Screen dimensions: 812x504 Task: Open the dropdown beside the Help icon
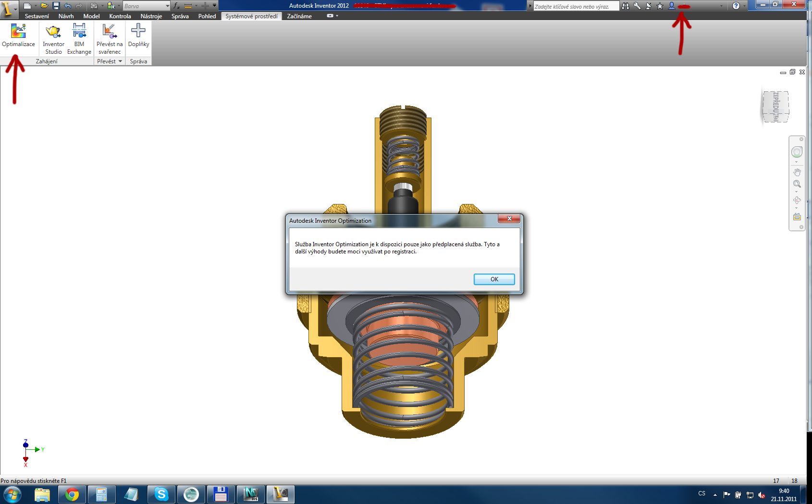click(744, 6)
